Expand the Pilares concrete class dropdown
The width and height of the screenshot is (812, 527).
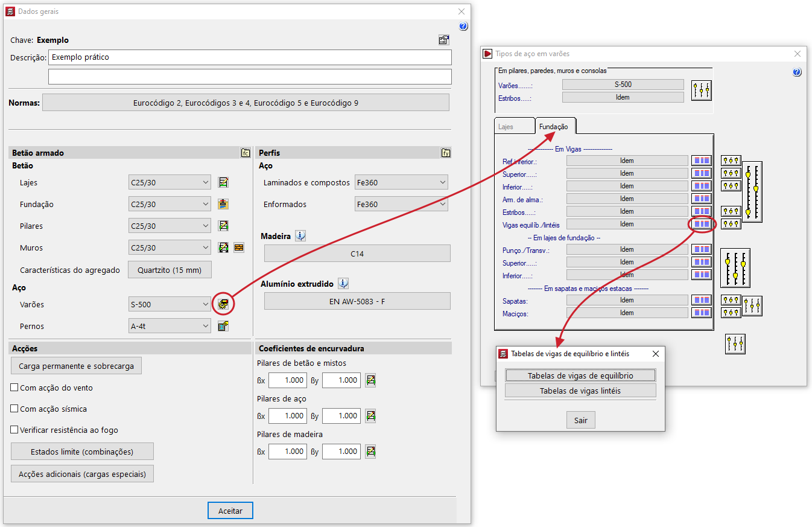click(x=170, y=226)
